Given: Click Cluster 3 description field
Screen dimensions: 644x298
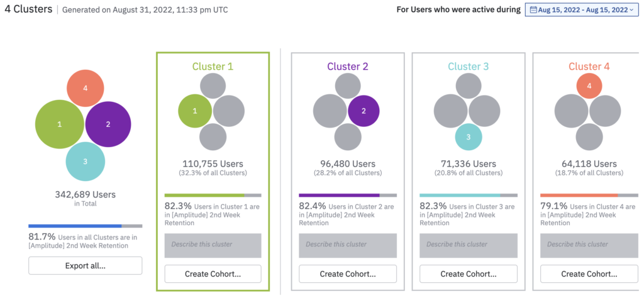Looking at the screenshot, I should click(468, 245).
